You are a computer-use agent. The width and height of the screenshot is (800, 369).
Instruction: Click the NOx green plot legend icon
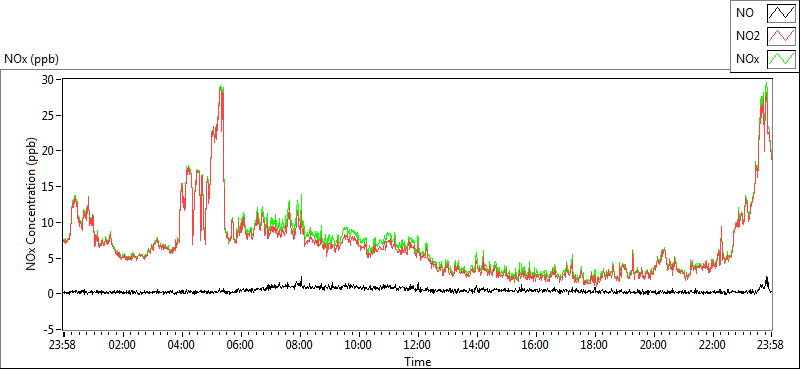coord(781,59)
